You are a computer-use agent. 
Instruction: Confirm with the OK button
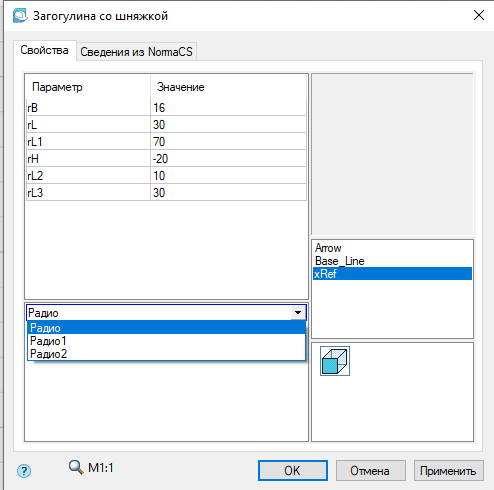[x=293, y=471]
